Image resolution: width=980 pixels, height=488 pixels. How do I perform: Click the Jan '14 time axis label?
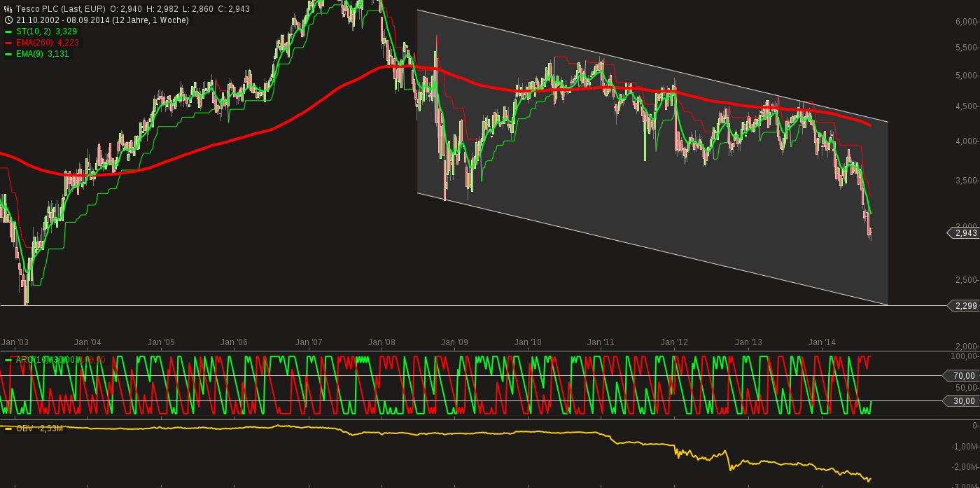822,342
